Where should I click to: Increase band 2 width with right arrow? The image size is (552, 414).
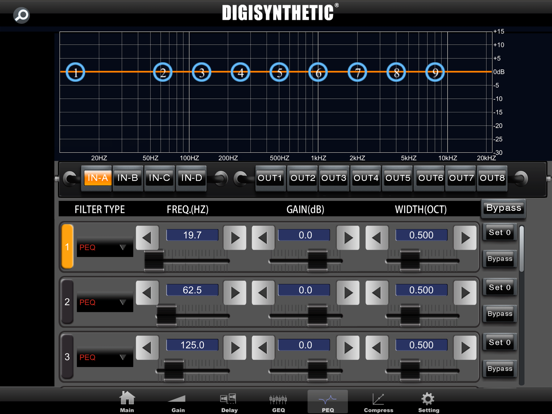click(465, 293)
